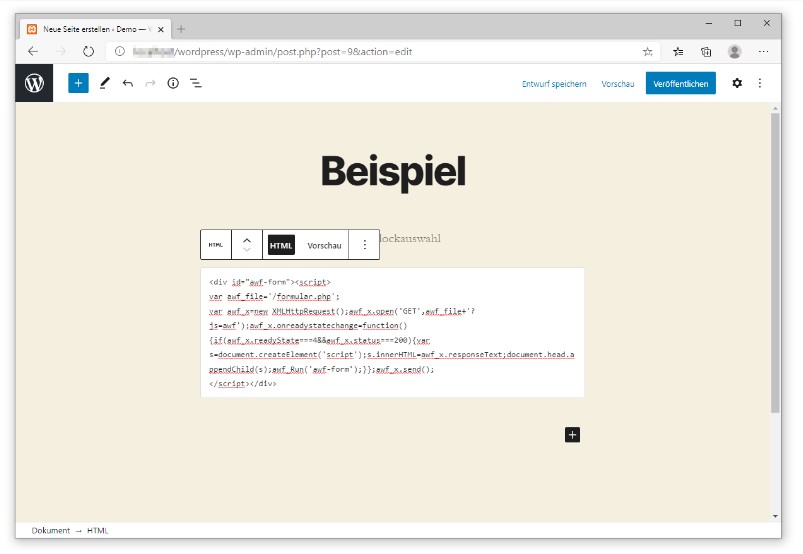Click the editor vertical scrollbar thumb
The width and height of the screenshot is (803, 554).
point(775,263)
